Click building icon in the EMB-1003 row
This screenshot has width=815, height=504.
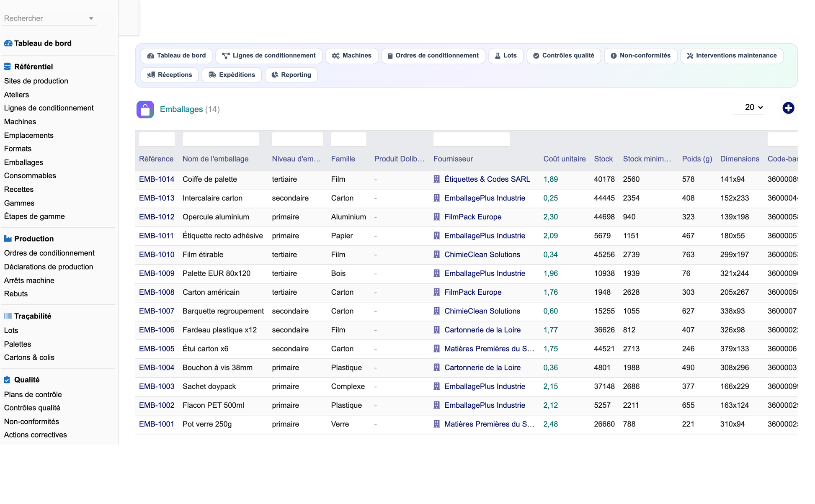click(x=436, y=386)
